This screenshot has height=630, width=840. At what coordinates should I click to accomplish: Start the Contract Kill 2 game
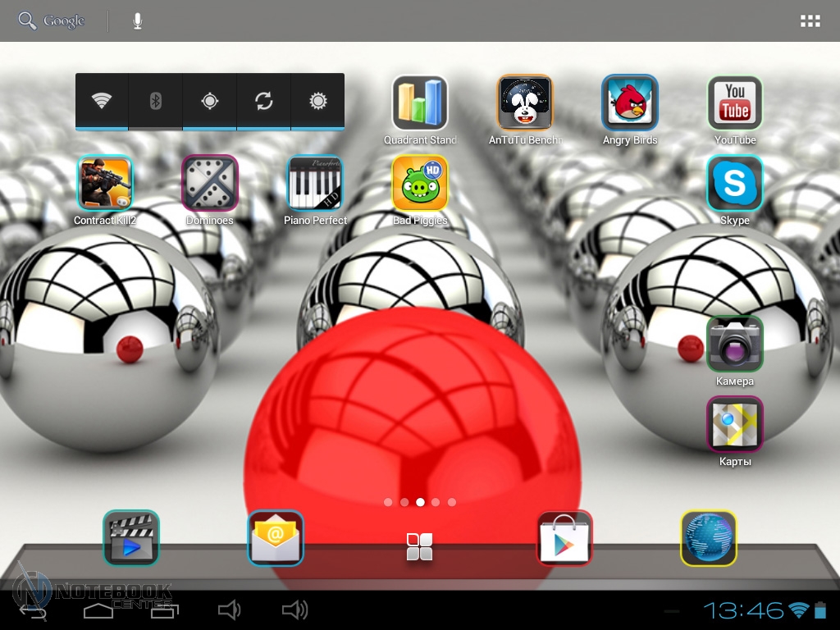[104, 184]
